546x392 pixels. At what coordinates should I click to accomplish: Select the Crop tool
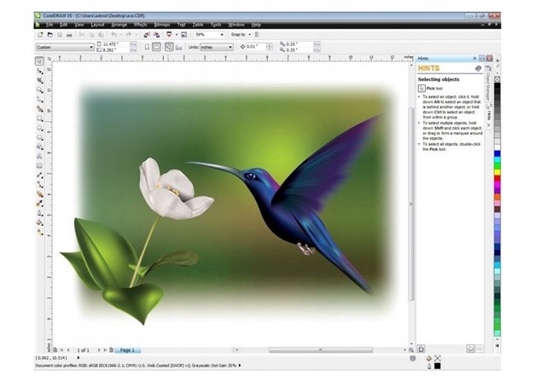coord(40,81)
